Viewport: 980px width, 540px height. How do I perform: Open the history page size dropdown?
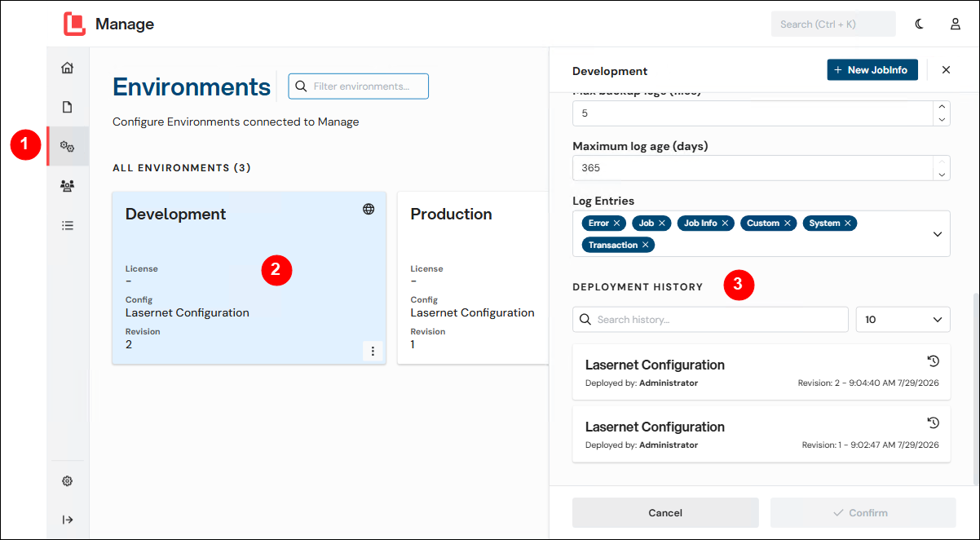[x=903, y=320]
